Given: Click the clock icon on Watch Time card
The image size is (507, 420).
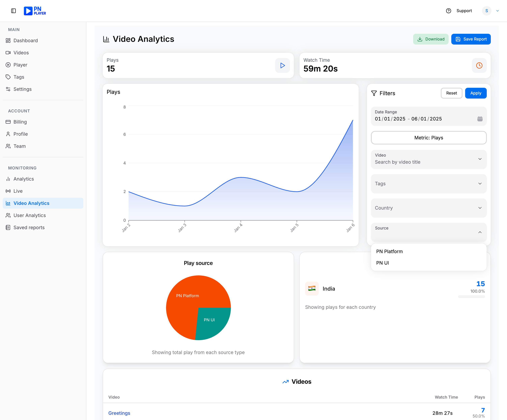Looking at the screenshot, I should coord(479,65).
